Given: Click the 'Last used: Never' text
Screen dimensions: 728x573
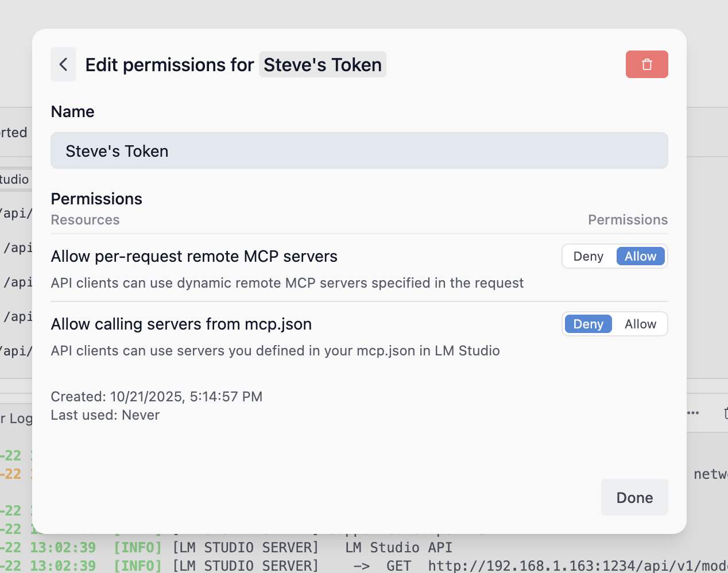Looking at the screenshot, I should (x=105, y=415).
